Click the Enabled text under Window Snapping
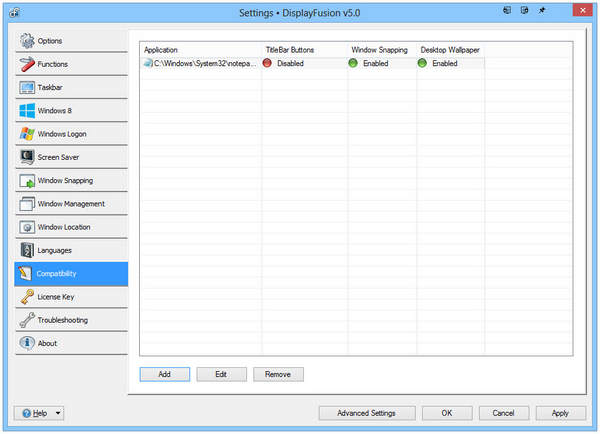 (x=376, y=63)
